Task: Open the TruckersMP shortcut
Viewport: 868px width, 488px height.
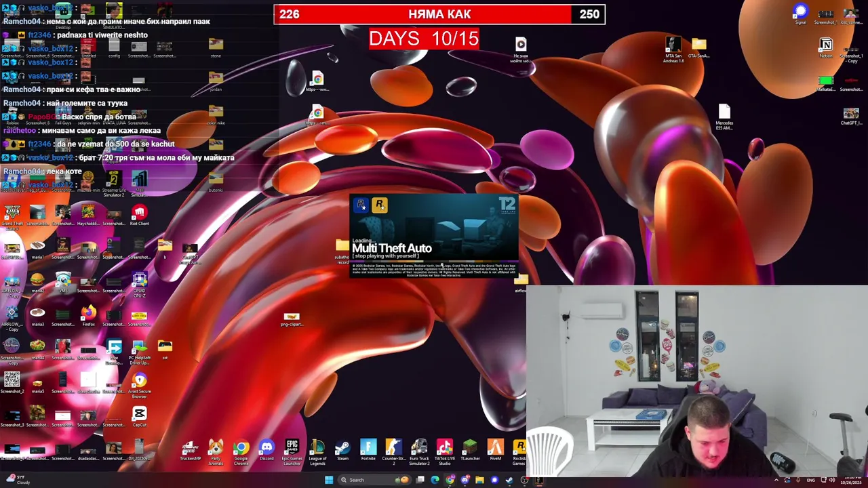Action: [x=190, y=451]
